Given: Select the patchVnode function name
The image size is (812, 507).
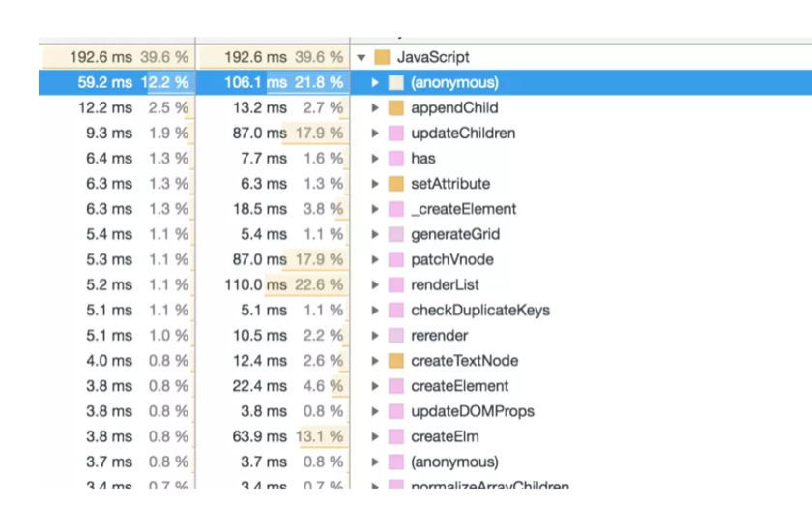Looking at the screenshot, I should (452, 259).
